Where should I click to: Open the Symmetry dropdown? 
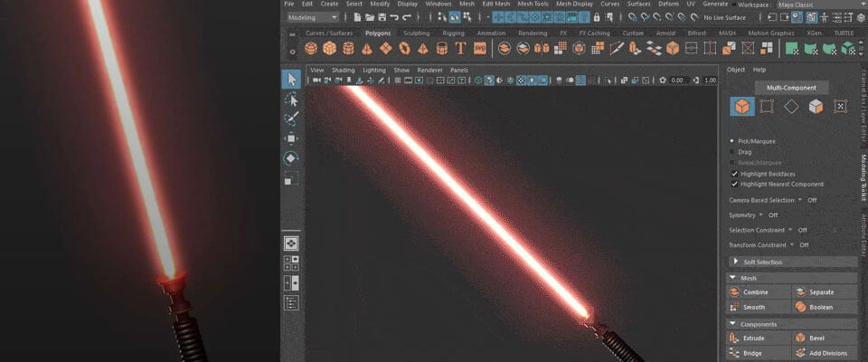coord(760,215)
